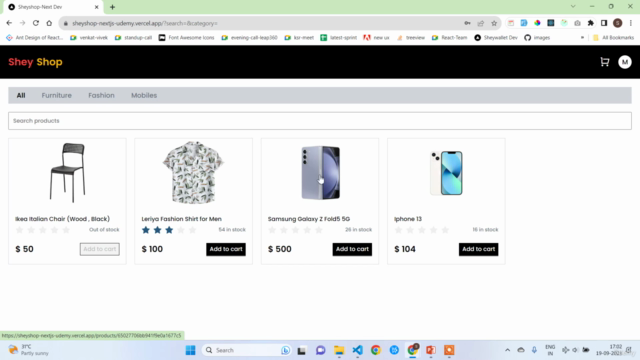The width and height of the screenshot is (640, 360).
Task: Click the first star on Iphone 13 rating
Action: pyautogui.click(x=398, y=230)
